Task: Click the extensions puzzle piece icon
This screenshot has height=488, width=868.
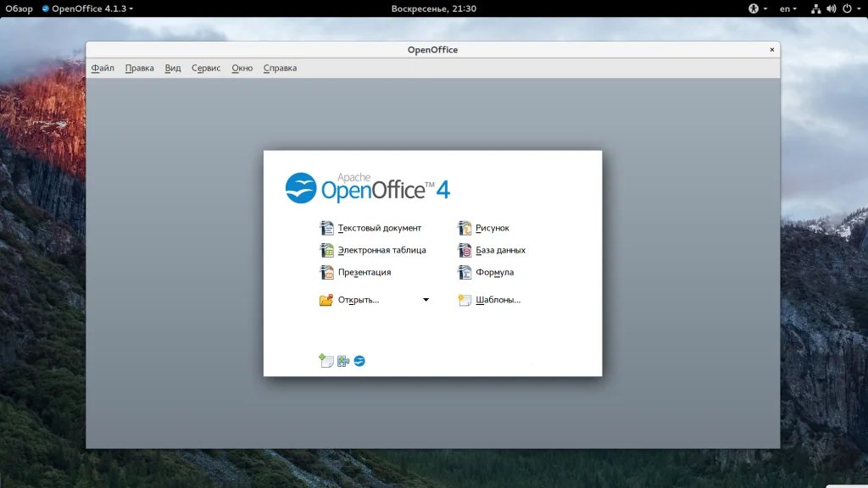Action: point(343,361)
